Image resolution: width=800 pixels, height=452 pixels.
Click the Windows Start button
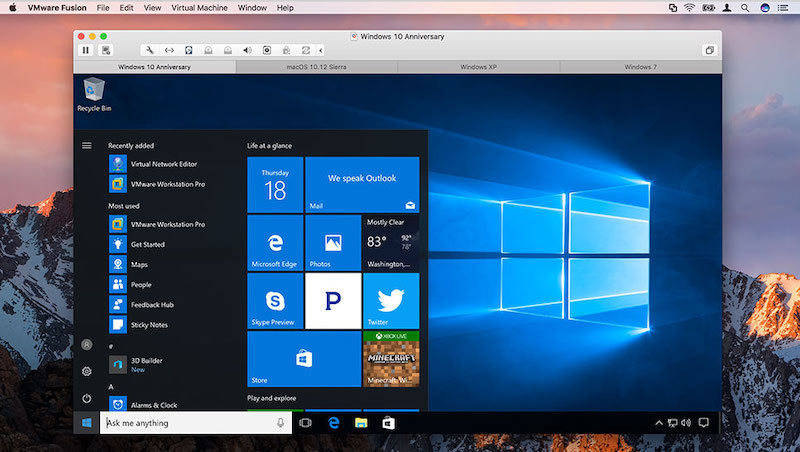87,423
